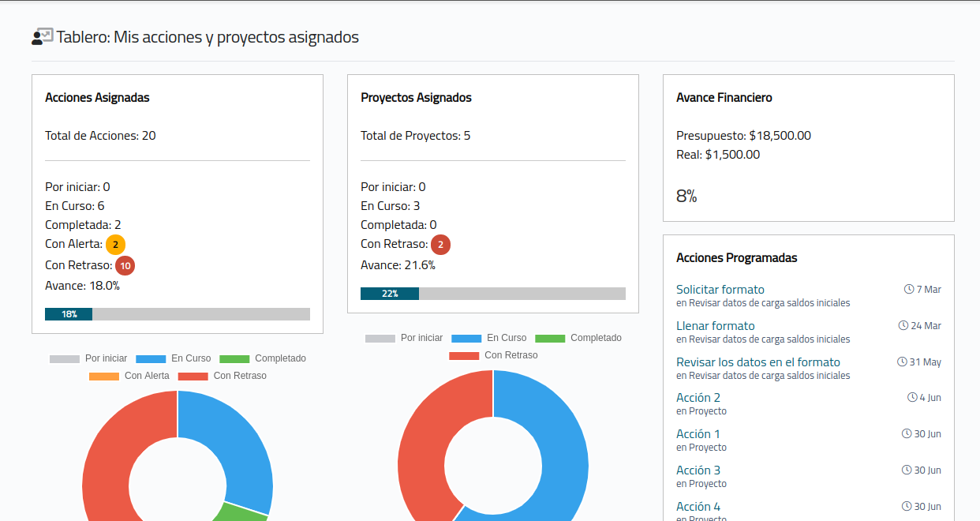
Task: Click the Total de Acciones: 20 text
Action: [100, 136]
